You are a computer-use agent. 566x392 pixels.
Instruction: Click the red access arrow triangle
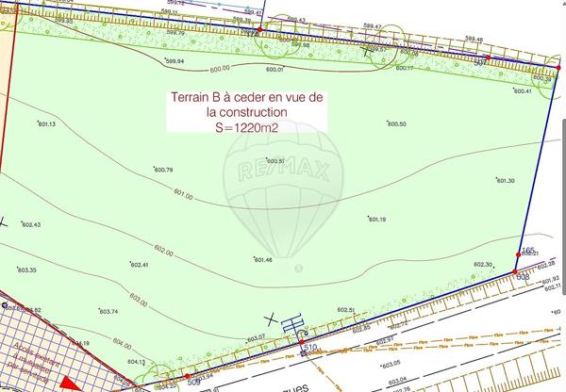(70, 384)
